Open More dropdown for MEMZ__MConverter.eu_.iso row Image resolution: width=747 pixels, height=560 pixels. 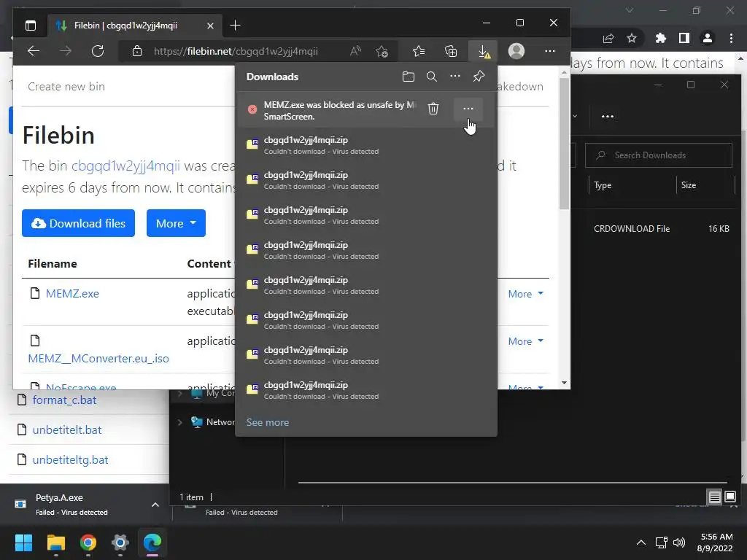pos(525,341)
